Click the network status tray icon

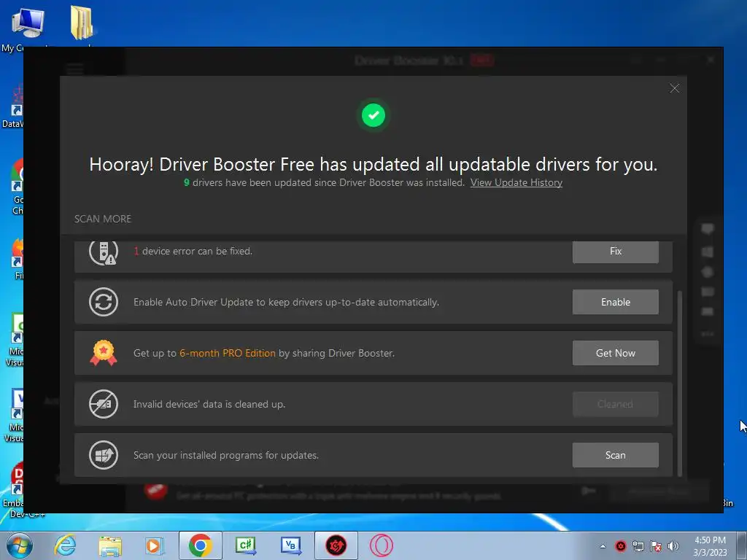(638, 546)
